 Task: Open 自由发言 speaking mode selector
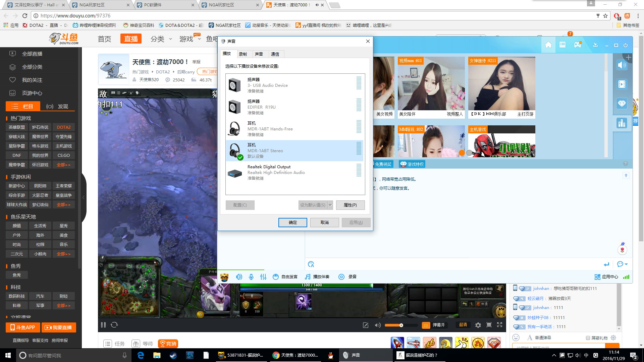click(285, 277)
